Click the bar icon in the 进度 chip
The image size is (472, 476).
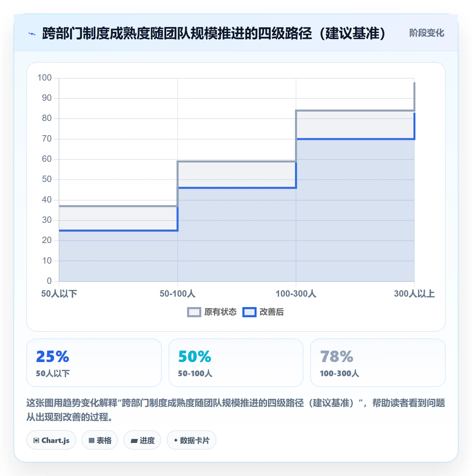point(134,441)
